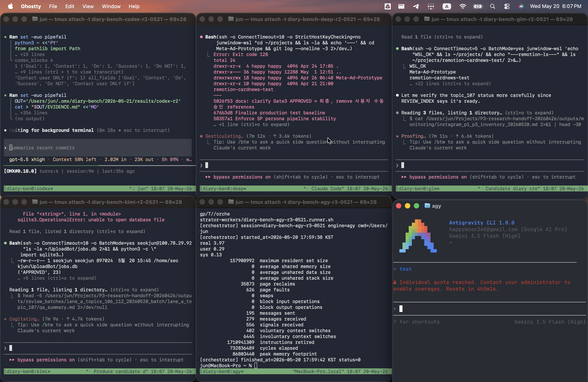
Task: Open Control Center from the menu bar
Action: (507, 6)
